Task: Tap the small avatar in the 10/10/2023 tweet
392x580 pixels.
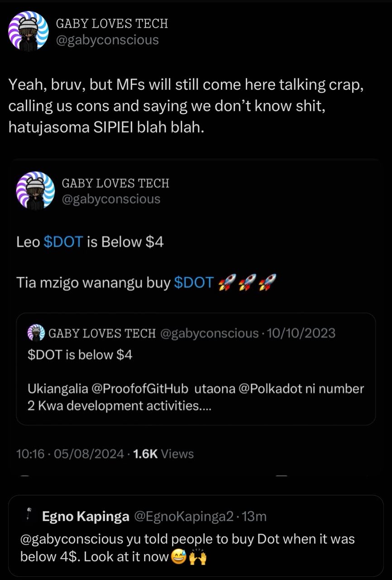Action: (x=36, y=333)
